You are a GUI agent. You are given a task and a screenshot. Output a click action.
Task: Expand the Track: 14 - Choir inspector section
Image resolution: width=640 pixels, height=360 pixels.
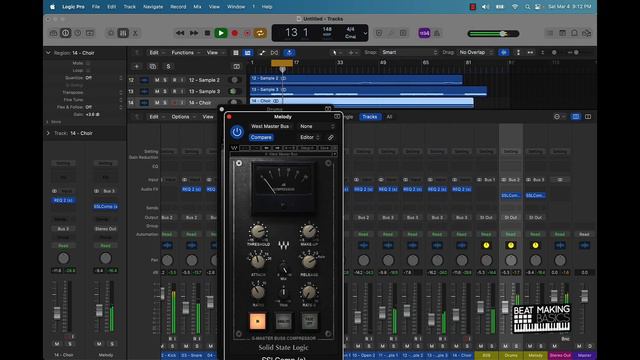[x=48, y=133]
